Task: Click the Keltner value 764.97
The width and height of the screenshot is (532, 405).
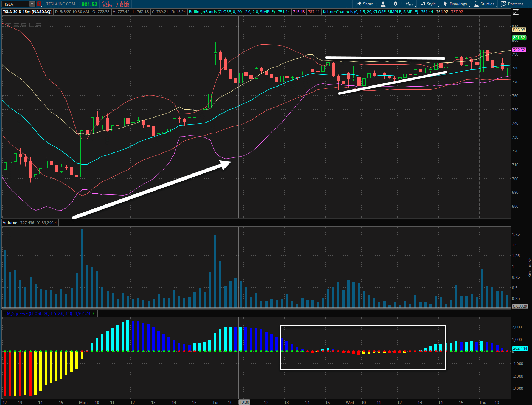Action: 442,12
